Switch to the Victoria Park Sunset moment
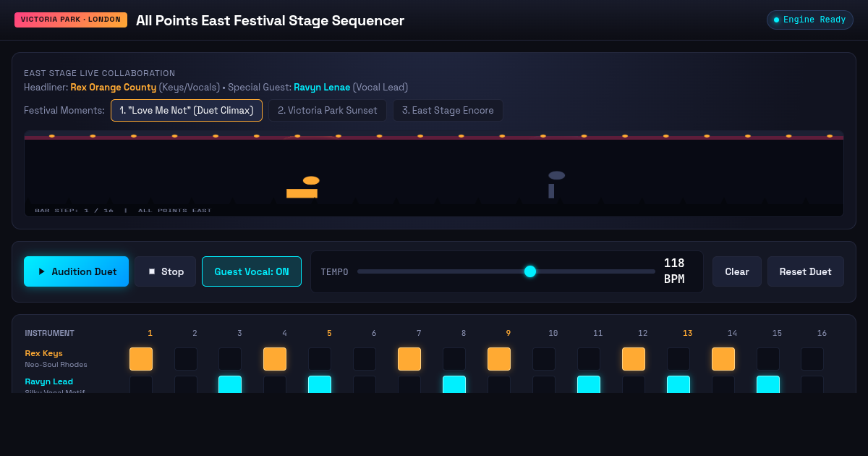Screen dimensions: 868x456 tap(328, 111)
